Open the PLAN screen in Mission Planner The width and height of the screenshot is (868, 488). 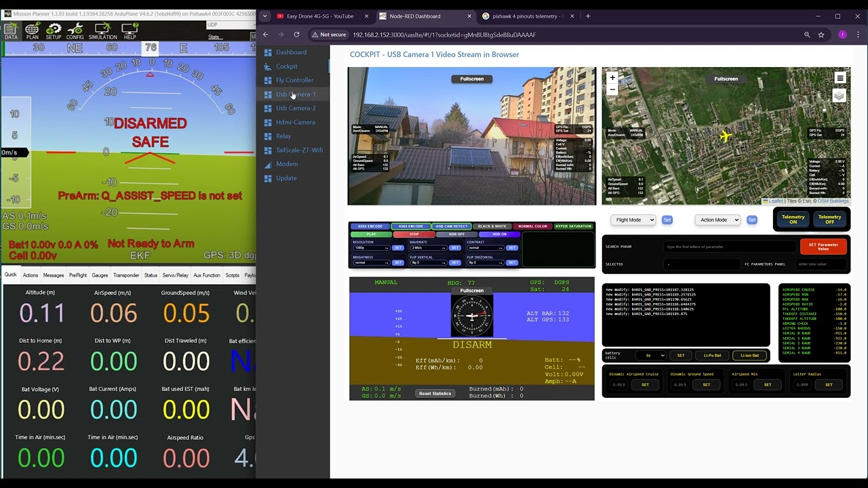tap(32, 30)
